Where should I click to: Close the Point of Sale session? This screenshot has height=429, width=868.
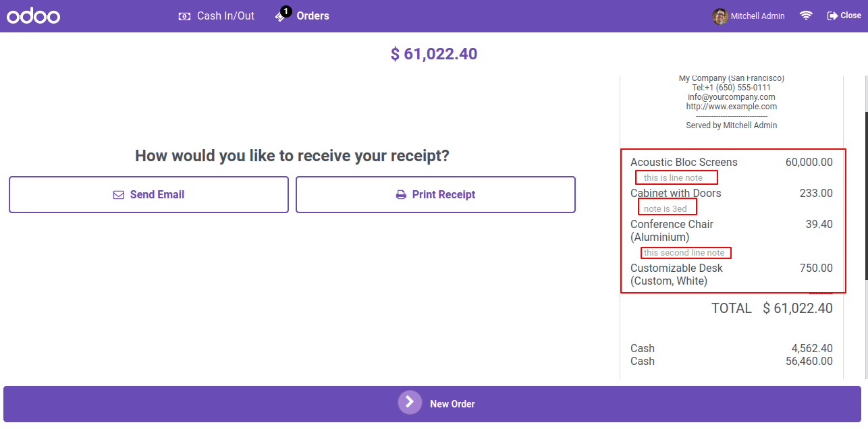pos(844,16)
